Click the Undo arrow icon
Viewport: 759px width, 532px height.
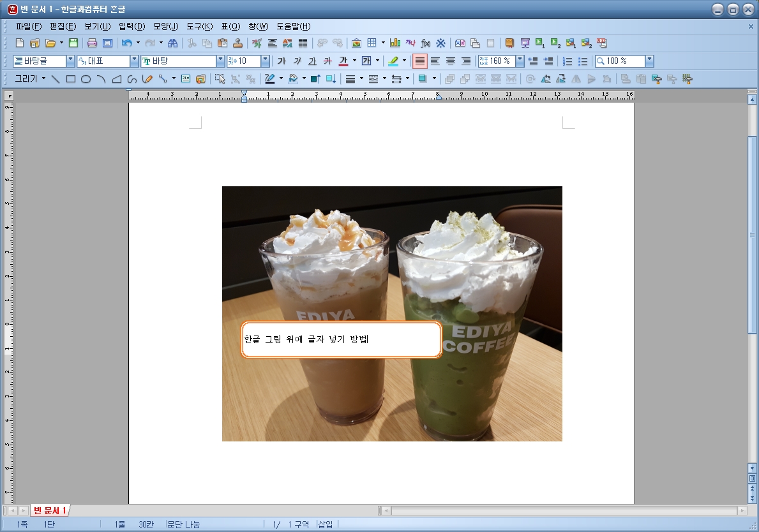point(127,43)
